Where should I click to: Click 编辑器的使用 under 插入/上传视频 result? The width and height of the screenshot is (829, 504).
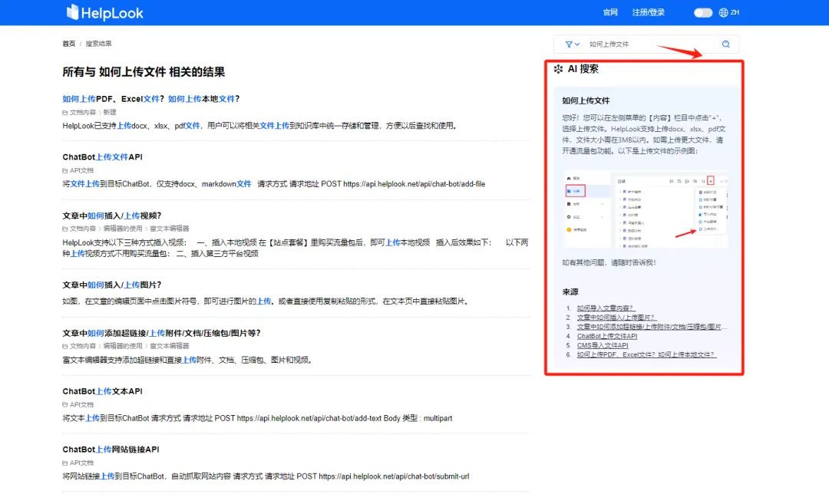(x=123, y=229)
